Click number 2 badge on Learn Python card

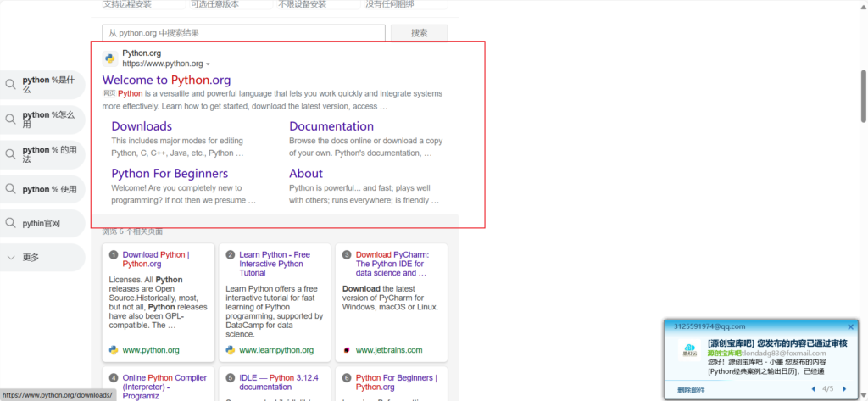pyautogui.click(x=231, y=255)
